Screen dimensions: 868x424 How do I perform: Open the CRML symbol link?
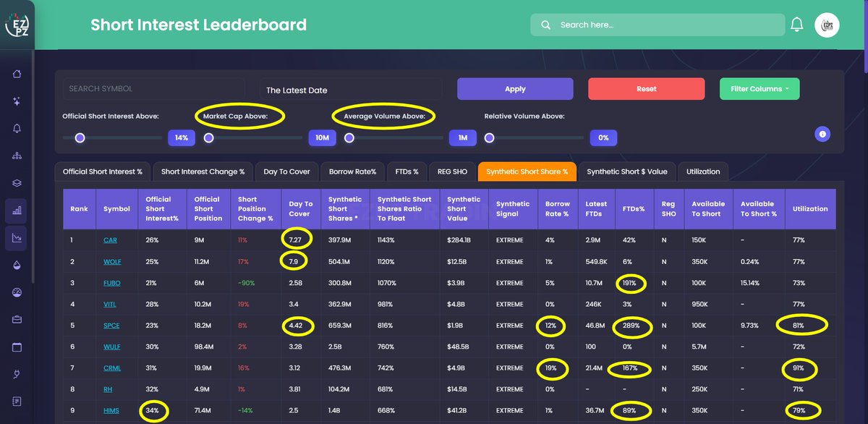(112, 368)
